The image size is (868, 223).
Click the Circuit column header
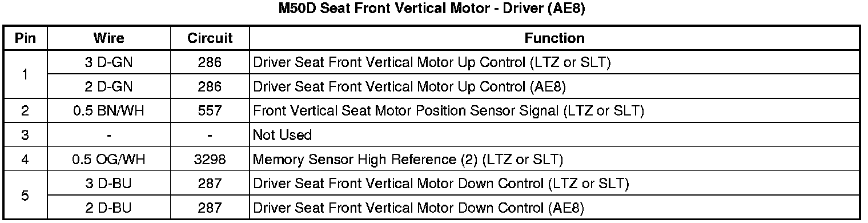210,38
